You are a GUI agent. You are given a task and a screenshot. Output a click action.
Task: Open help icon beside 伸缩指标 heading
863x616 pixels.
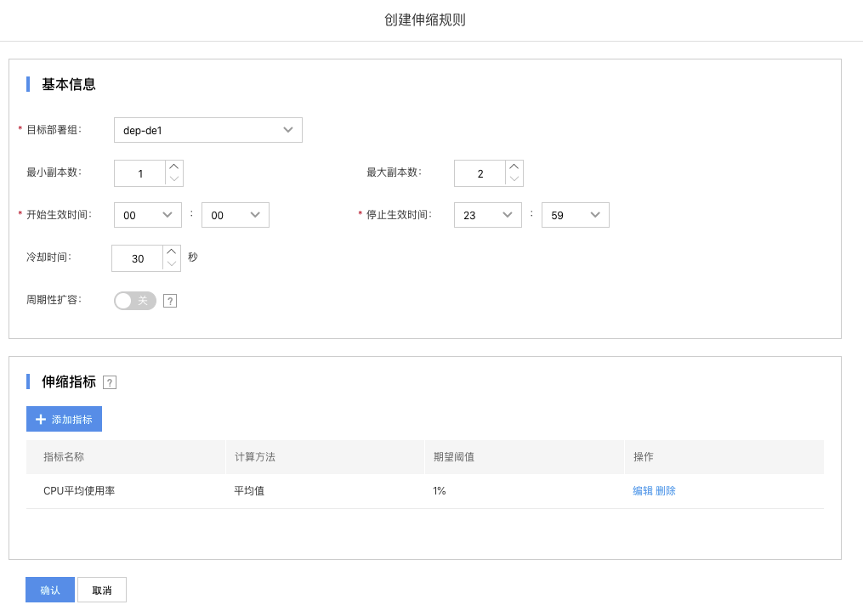[x=110, y=382]
